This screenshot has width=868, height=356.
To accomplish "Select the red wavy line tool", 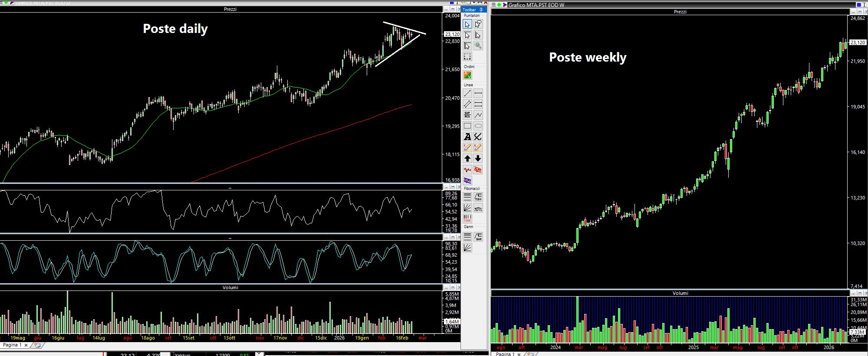I will (x=467, y=170).
